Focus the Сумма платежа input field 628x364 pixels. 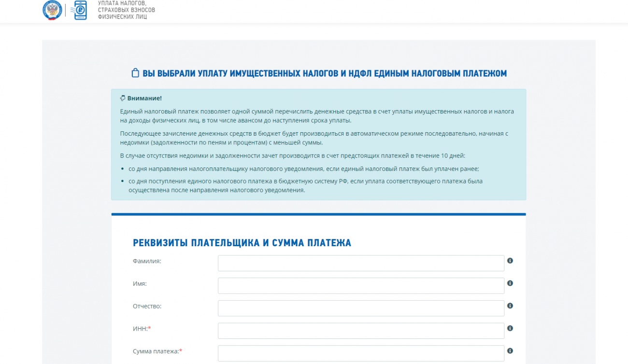point(361,353)
